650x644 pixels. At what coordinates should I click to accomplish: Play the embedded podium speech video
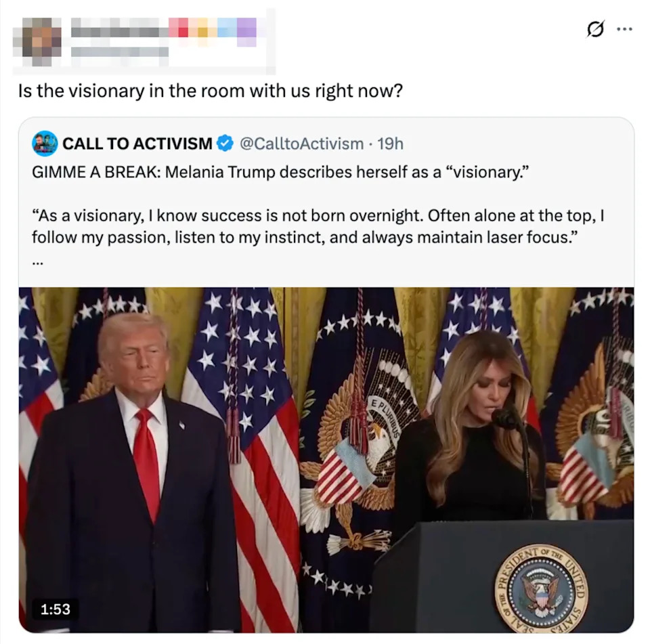click(326, 459)
